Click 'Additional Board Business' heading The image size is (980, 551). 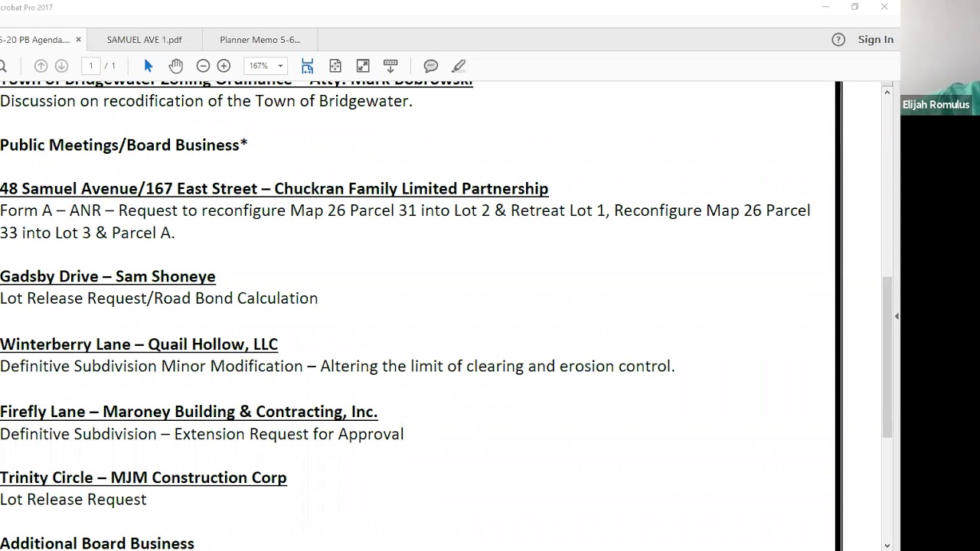97,543
